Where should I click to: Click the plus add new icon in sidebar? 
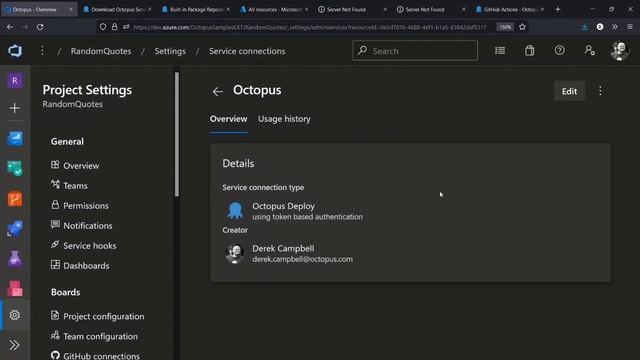click(x=15, y=108)
